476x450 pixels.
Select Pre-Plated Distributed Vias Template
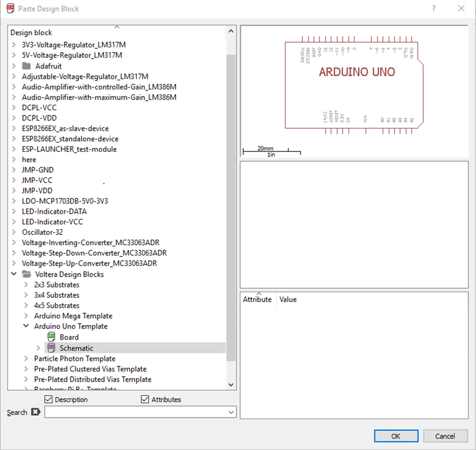point(93,379)
